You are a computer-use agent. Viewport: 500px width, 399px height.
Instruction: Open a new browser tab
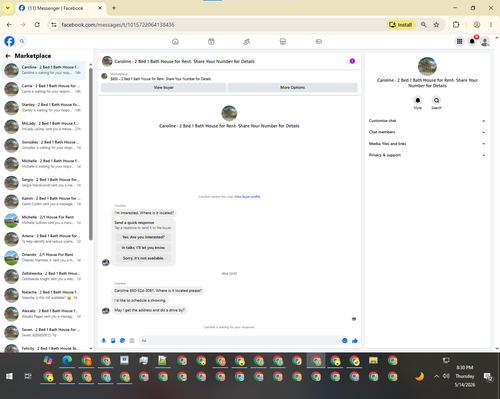click(114, 8)
